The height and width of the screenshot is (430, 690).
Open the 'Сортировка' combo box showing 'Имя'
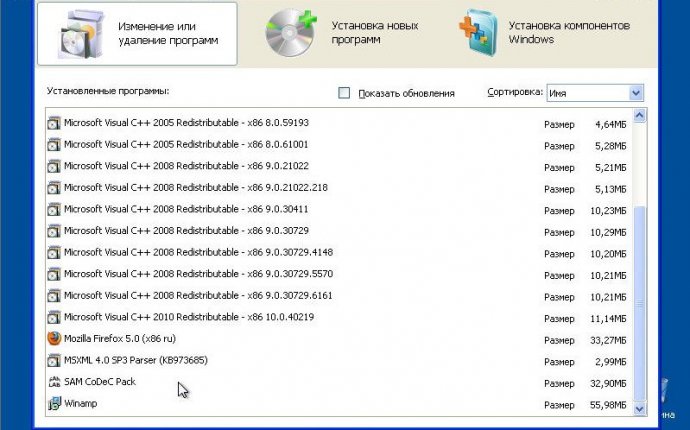pos(595,93)
